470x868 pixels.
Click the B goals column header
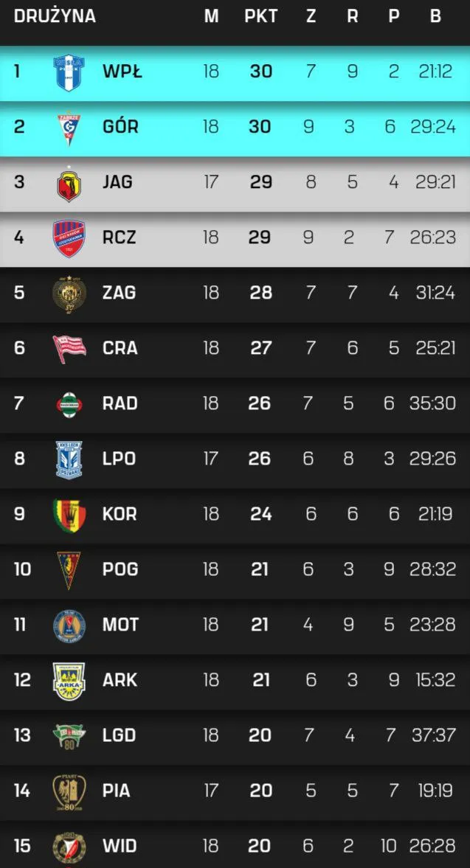435,16
